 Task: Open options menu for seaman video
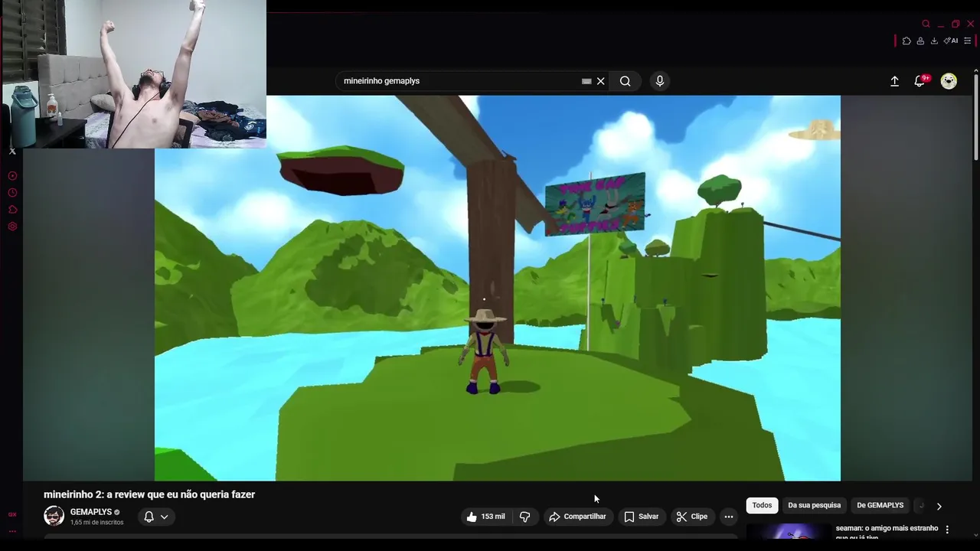coord(947,530)
